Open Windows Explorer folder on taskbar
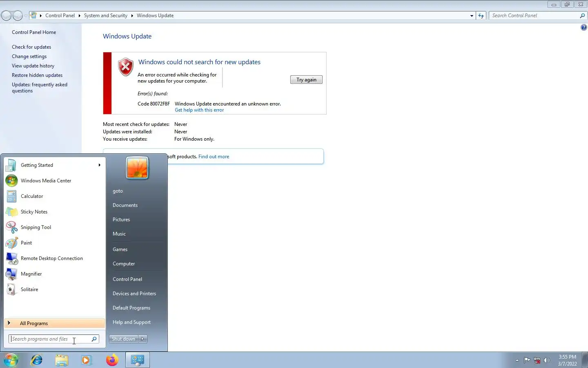The width and height of the screenshot is (588, 368). [x=62, y=360]
